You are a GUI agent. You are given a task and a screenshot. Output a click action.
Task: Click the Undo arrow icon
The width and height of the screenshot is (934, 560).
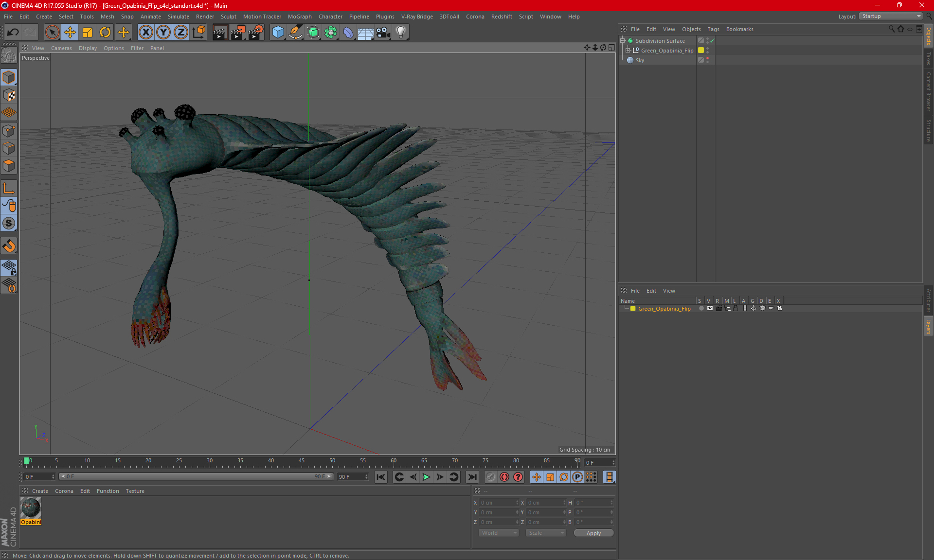pos(13,33)
